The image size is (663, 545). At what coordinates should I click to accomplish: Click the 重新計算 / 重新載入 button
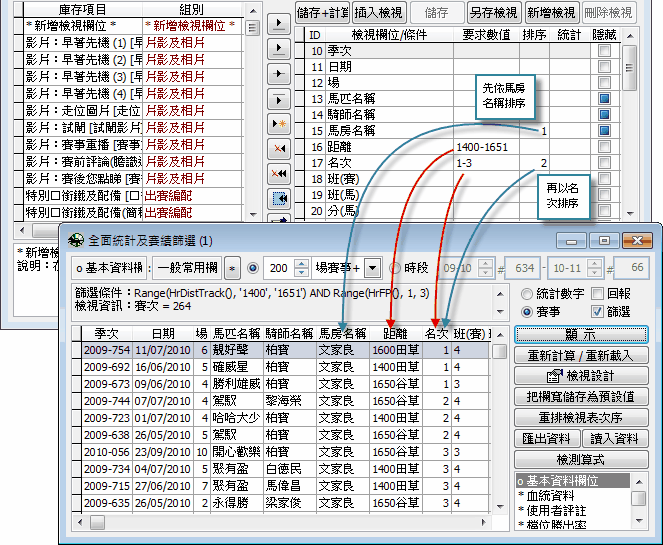(581, 355)
